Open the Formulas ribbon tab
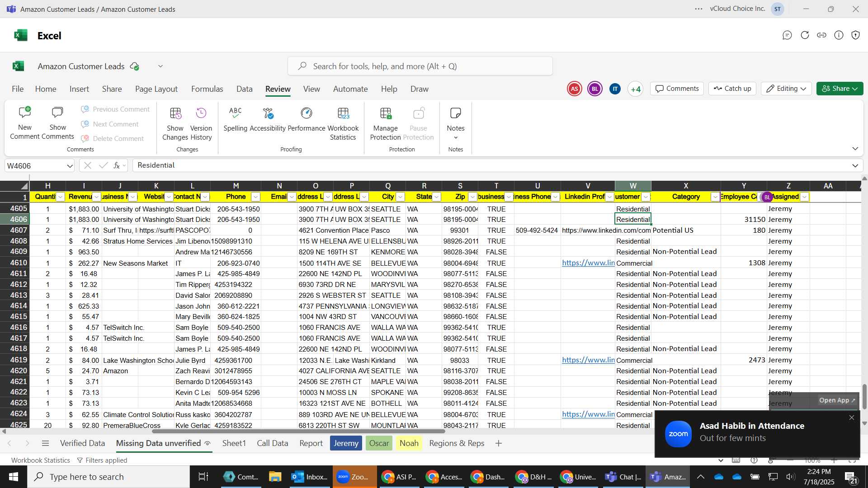The width and height of the screenshot is (868, 488). pyautogui.click(x=207, y=89)
